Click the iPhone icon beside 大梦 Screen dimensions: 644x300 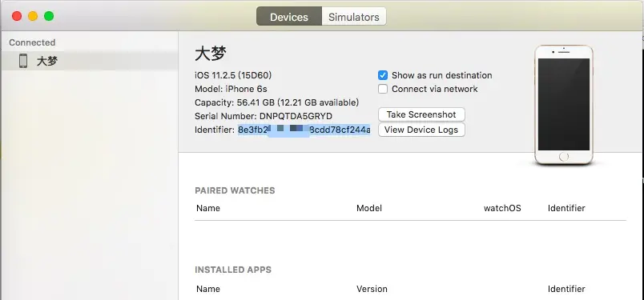pyautogui.click(x=23, y=61)
